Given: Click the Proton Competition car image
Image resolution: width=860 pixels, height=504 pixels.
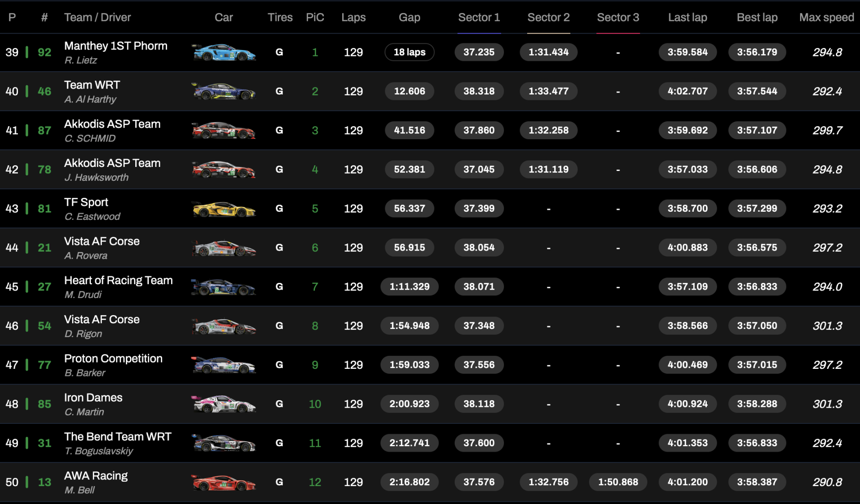Looking at the screenshot, I should click(x=224, y=365).
